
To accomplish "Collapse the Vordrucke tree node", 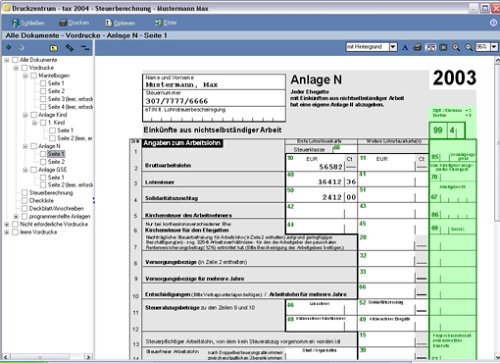I will click(16, 68).
